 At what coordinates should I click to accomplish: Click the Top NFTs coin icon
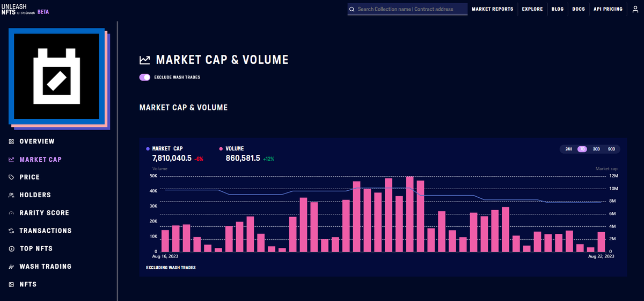[x=11, y=249]
